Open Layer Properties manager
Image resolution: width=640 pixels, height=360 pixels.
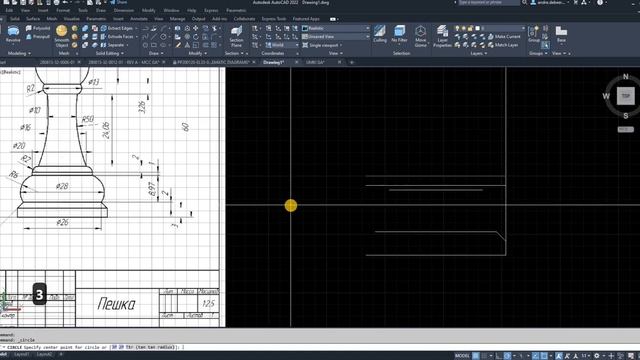point(442,36)
